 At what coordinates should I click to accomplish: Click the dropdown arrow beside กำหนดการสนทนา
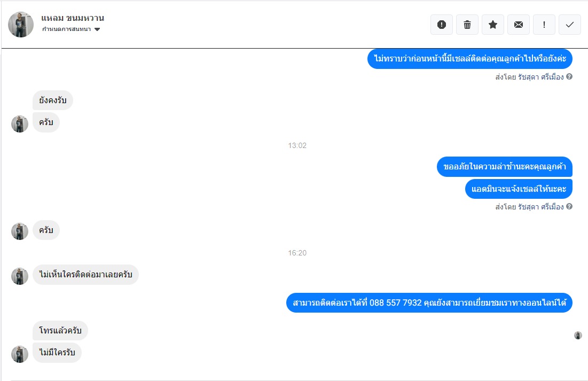pyautogui.click(x=97, y=29)
